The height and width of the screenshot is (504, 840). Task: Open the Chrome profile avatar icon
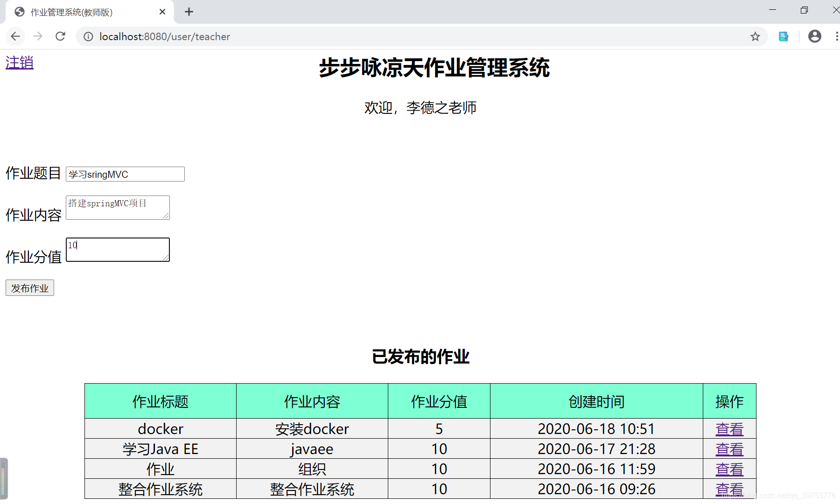pyautogui.click(x=815, y=36)
